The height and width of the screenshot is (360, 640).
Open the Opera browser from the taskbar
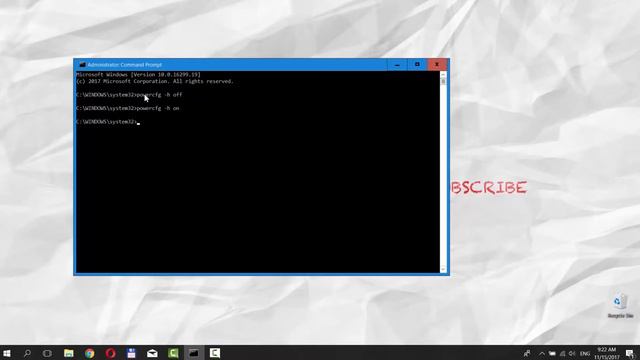tap(110, 353)
